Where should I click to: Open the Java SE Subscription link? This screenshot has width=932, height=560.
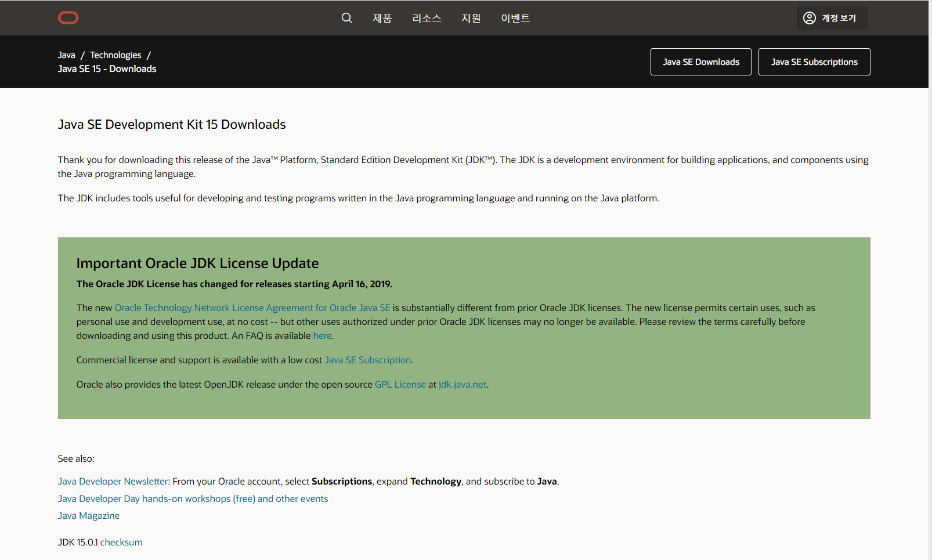pos(368,360)
